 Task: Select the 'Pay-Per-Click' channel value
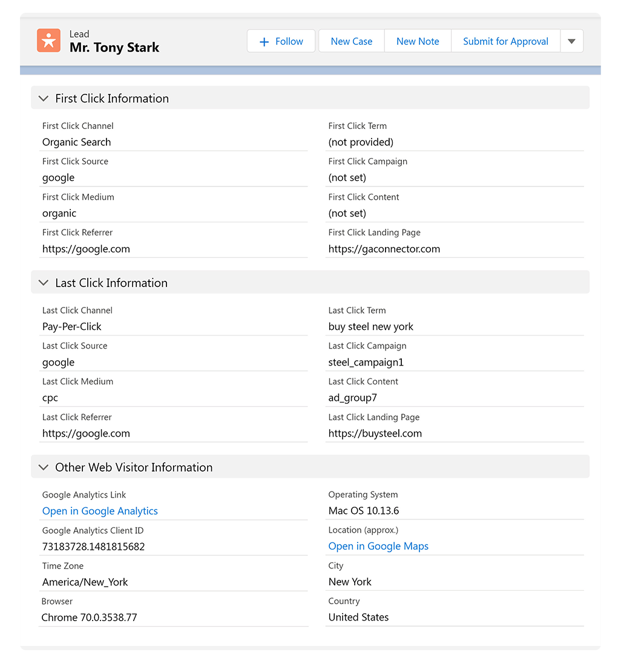[71, 326]
